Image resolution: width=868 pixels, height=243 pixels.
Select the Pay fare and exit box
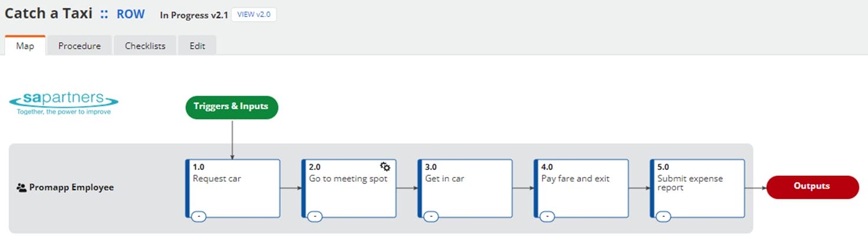click(x=582, y=189)
